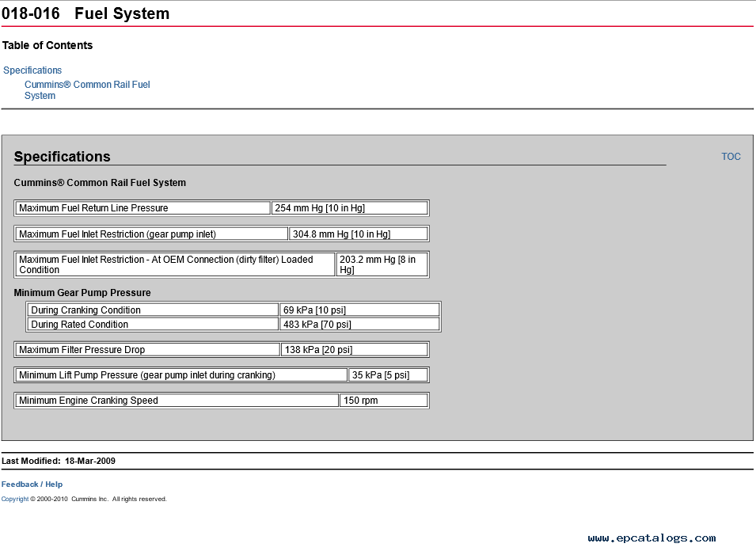Select the 'At OEM Connection (dirty filter)' cell

point(175,264)
